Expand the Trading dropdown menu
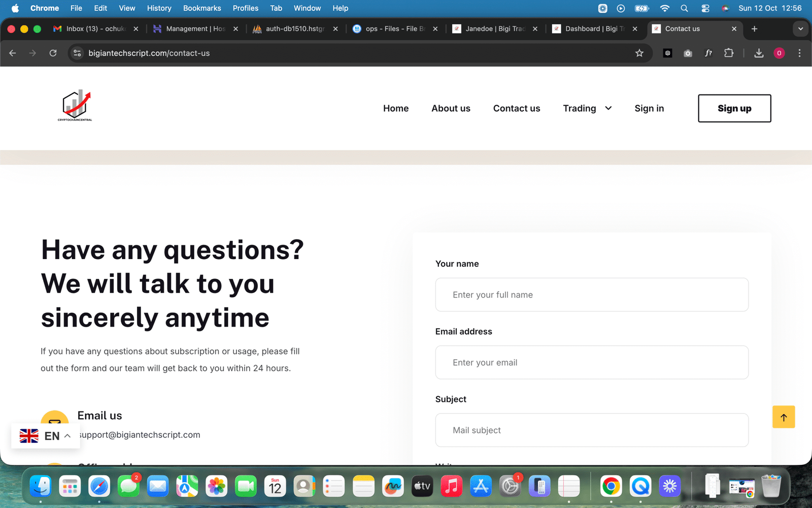This screenshot has height=508, width=812. (587, 108)
